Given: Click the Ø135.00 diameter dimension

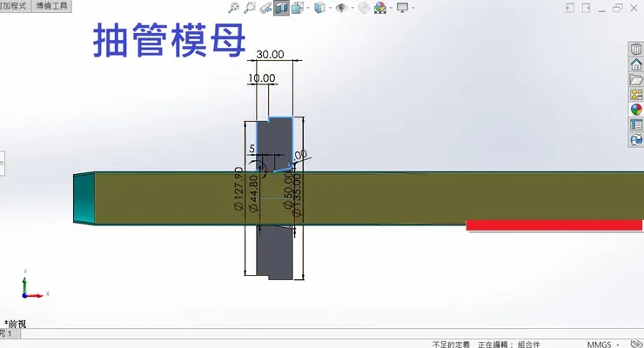Looking at the screenshot, I should click(x=297, y=195).
